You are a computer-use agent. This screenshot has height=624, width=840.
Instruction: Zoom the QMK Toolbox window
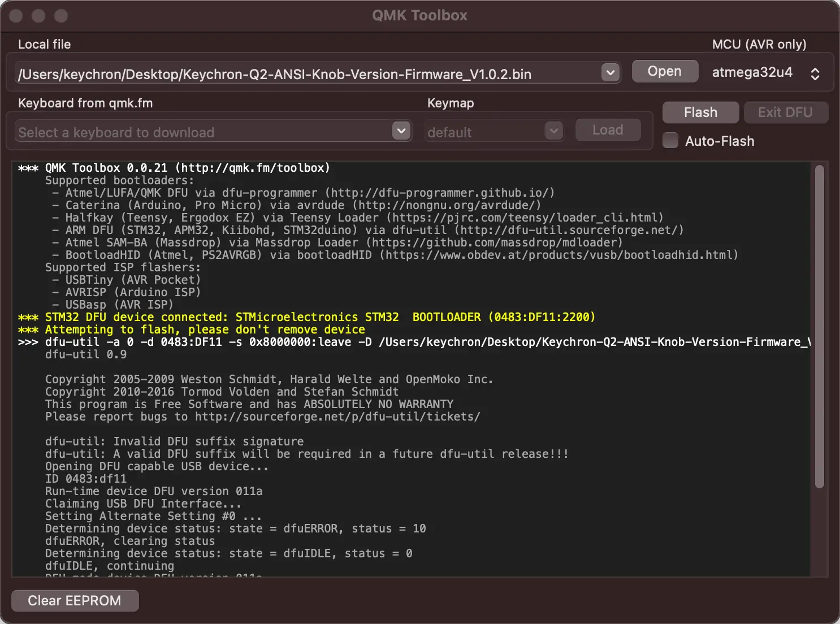[x=61, y=16]
